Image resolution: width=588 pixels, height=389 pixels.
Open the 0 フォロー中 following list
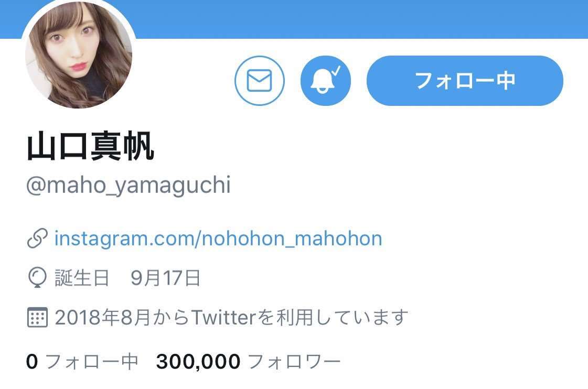(x=82, y=362)
